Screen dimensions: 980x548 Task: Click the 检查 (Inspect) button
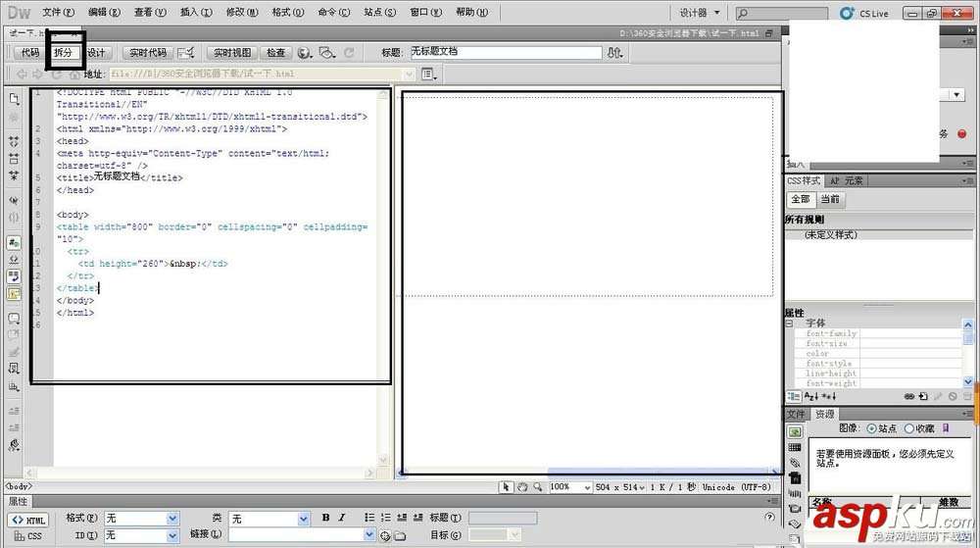(x=275, y=53)
